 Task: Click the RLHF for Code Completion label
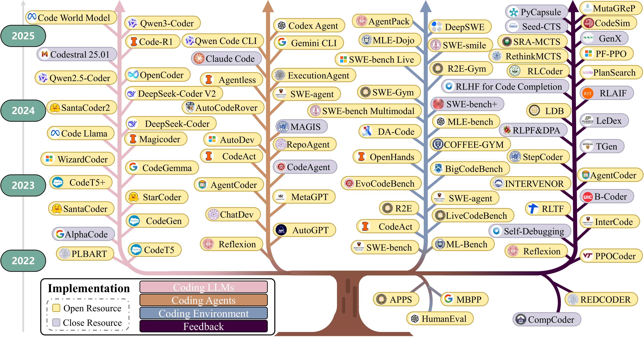click(x=505, y=86)
